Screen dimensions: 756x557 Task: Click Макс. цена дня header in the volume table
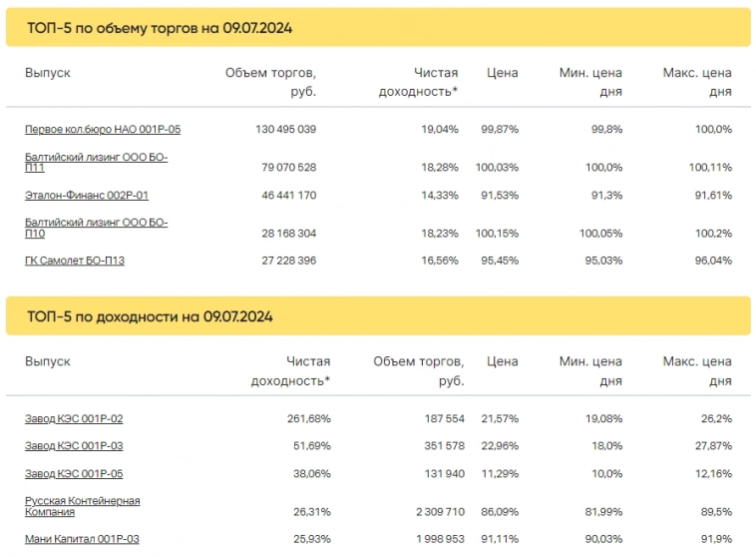coord(697,82)
